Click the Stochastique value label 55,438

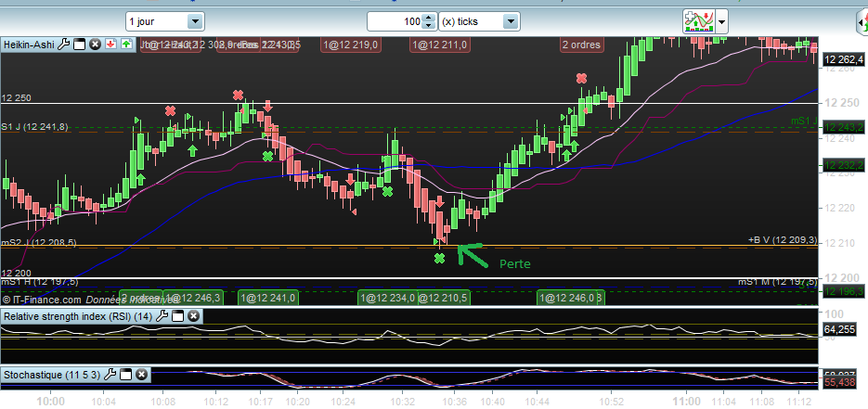tap(839, 382)
